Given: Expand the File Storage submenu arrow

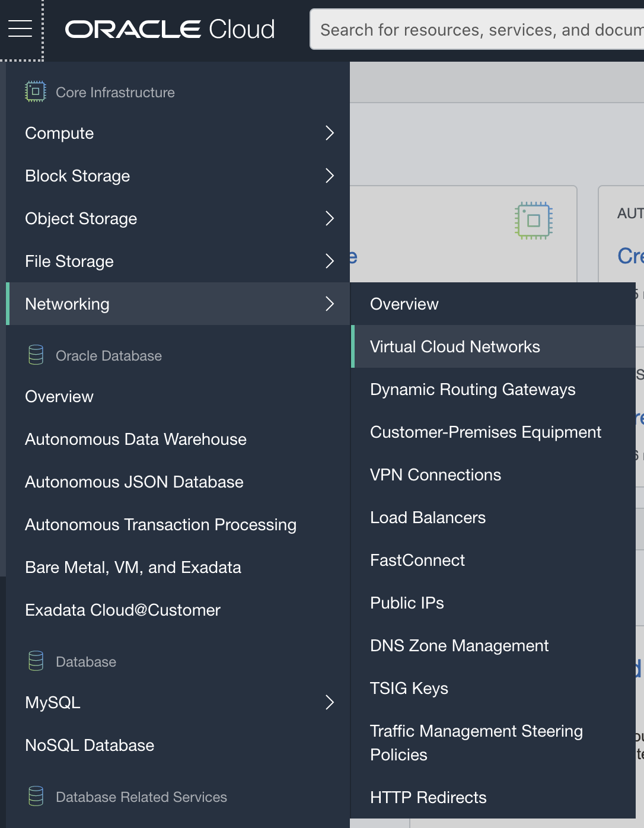Looking at the screenshot, I should click(330, 261).
